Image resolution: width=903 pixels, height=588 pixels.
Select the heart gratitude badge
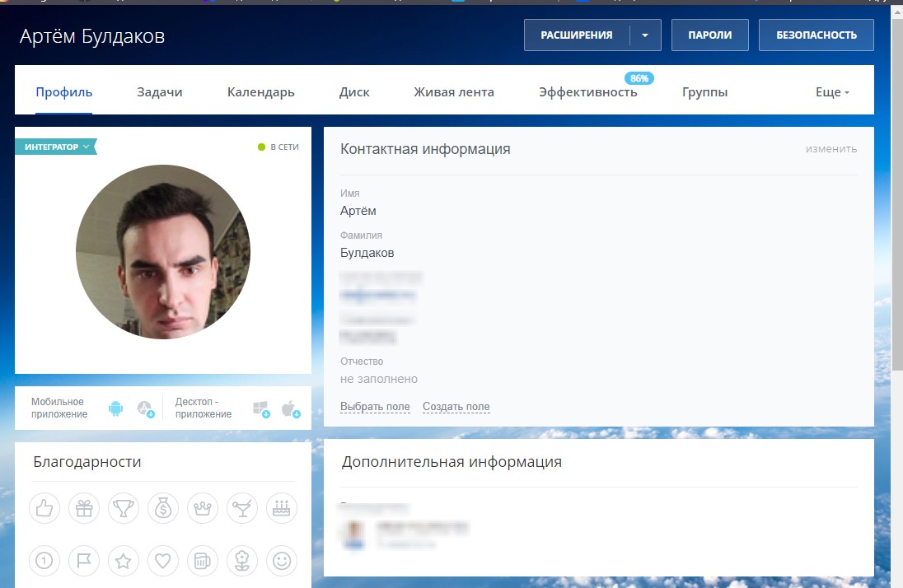point(163,560)
